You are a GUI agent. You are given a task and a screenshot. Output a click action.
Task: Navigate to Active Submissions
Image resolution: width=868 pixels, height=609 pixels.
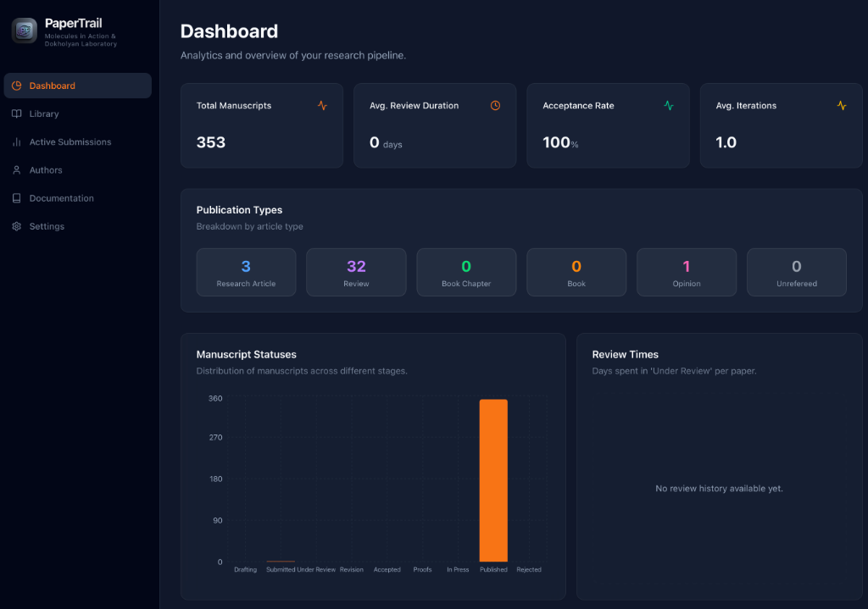(x=73, y=141)
